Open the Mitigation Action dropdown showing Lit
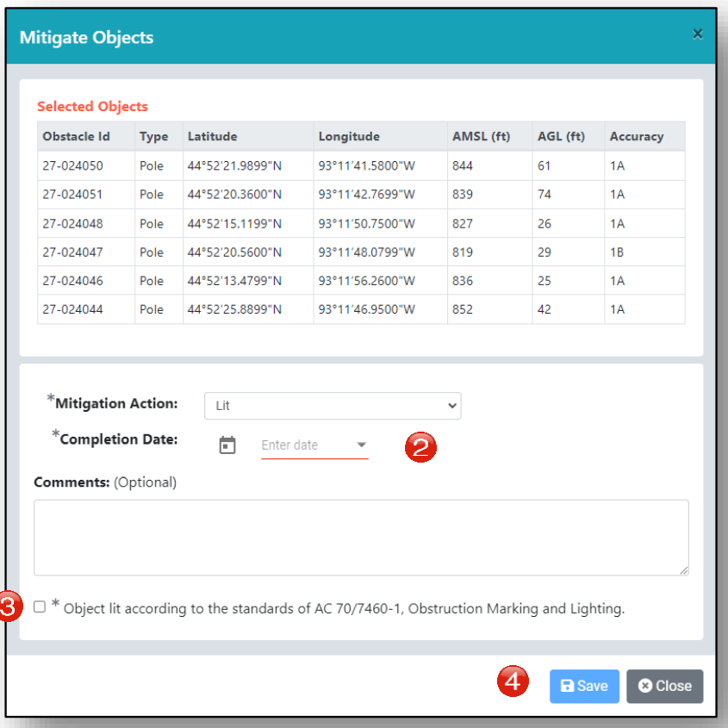This screenshot has height=728, width=728. [x=333, y=406]
